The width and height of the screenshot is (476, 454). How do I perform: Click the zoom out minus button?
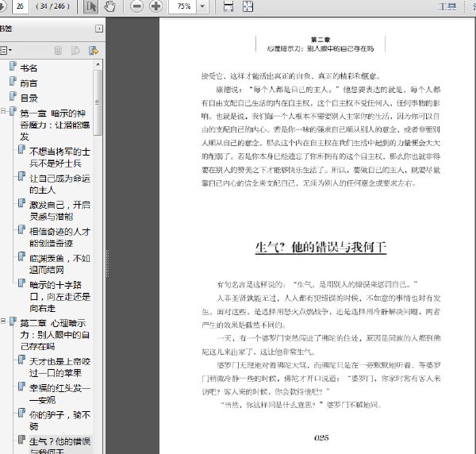137,6
